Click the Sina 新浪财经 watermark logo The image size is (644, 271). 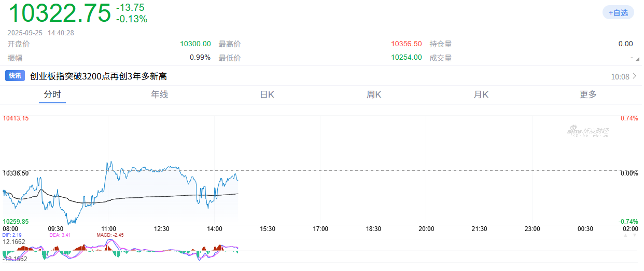pos(587,132)
